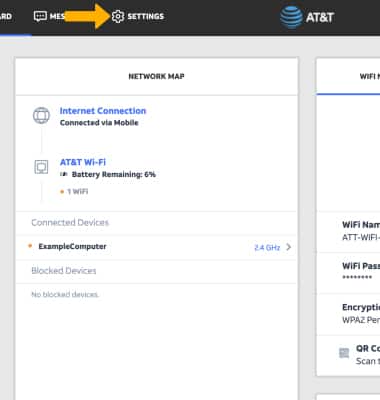Click the NETWORK MAP panel header
Screen dimensions: 380x400
[x=156, y=76]
